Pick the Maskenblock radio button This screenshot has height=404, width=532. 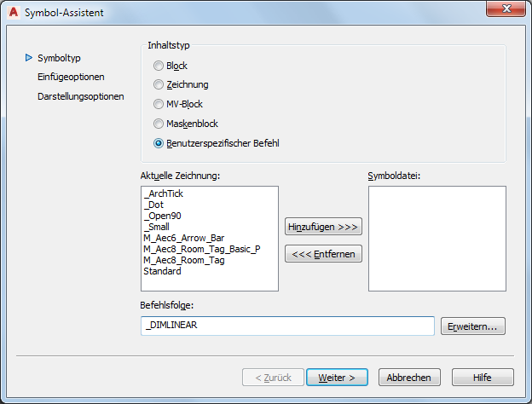(x=159, y=124)
